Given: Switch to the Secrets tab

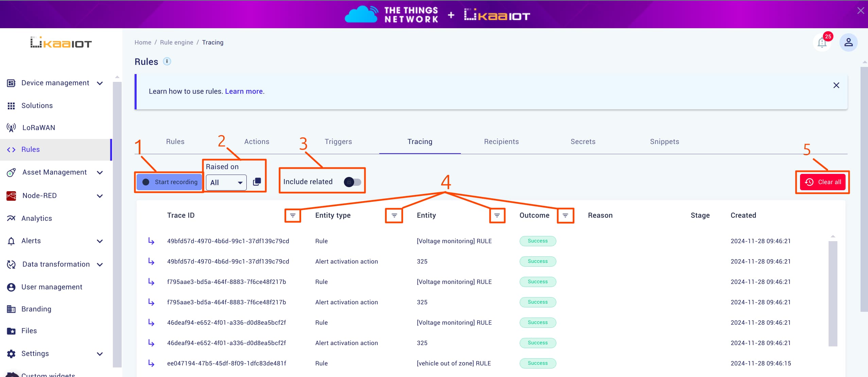Looking at the screenshot, I should 583,142.
